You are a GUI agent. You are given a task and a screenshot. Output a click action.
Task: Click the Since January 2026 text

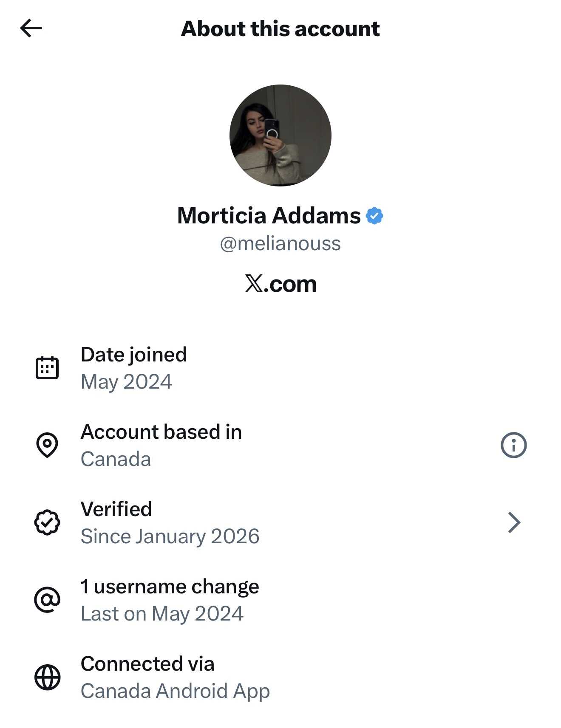(x=170, y=536)
